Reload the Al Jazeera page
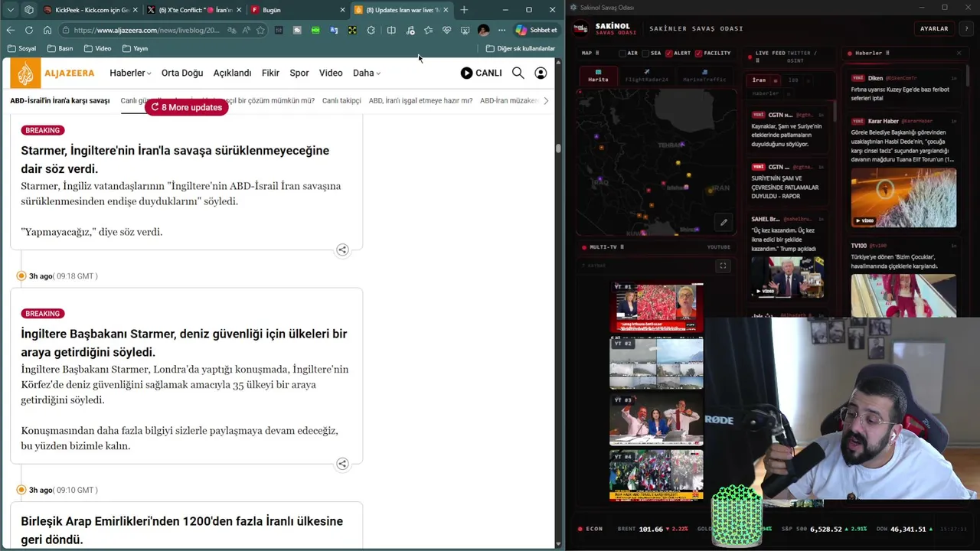The image size is (980, 551). tap(29, 30)
